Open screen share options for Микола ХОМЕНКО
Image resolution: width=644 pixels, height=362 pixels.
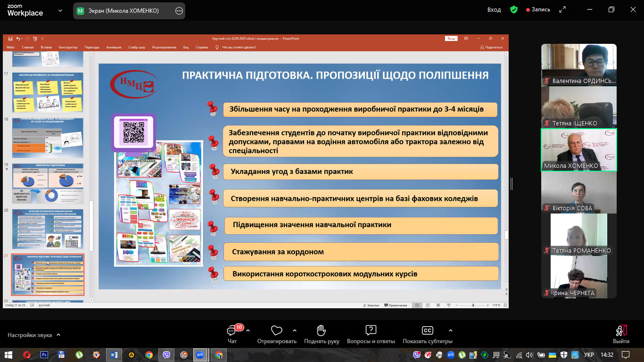pos(179,11)
